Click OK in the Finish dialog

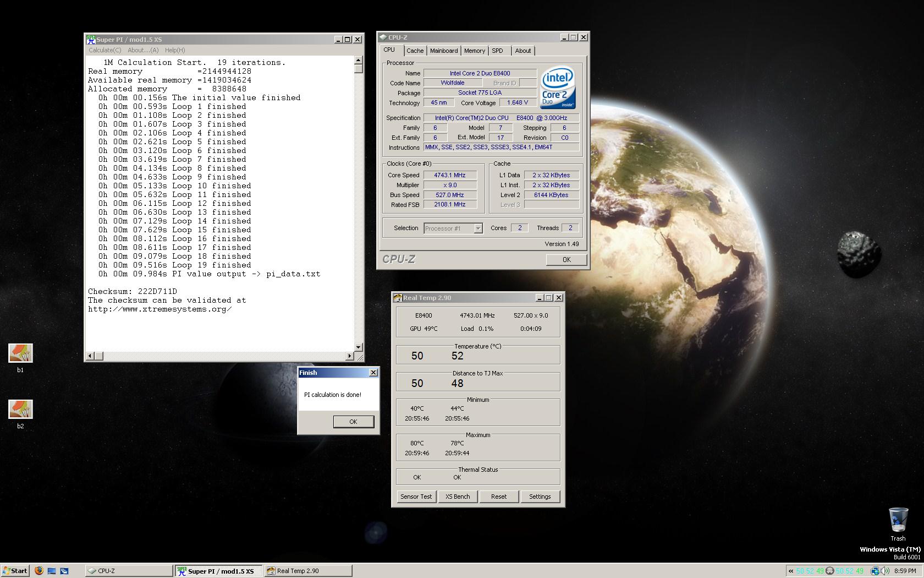[x=353, y=422]
